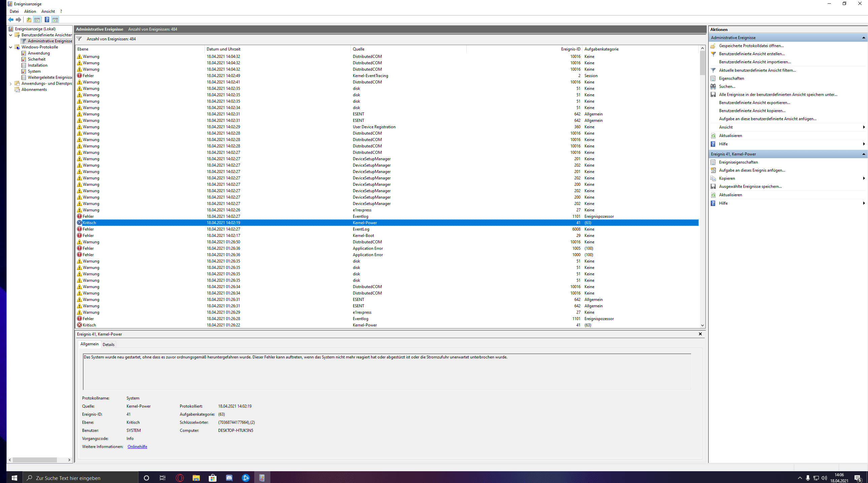This screenshot has width=868, height=483.
Task: Click the up-one-level folder toolbar icon
Action: point(29,20)
